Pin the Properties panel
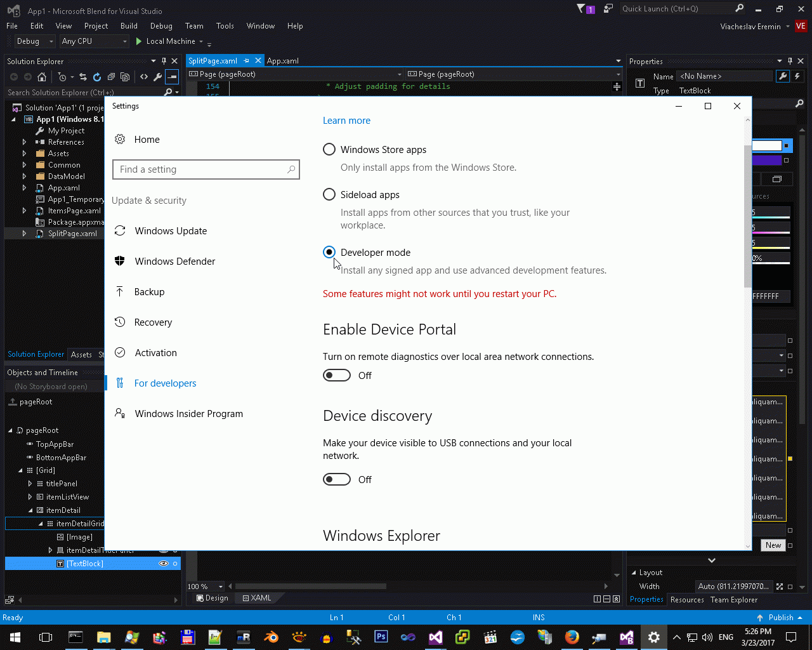The height and width of the screenshot is (650, 812). pyautogui.click(x=790, y=61)
